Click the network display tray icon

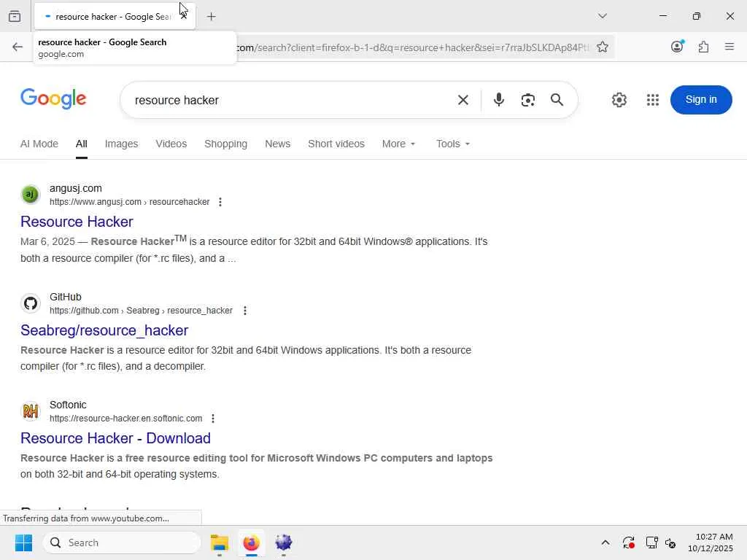tap(651, 542)
